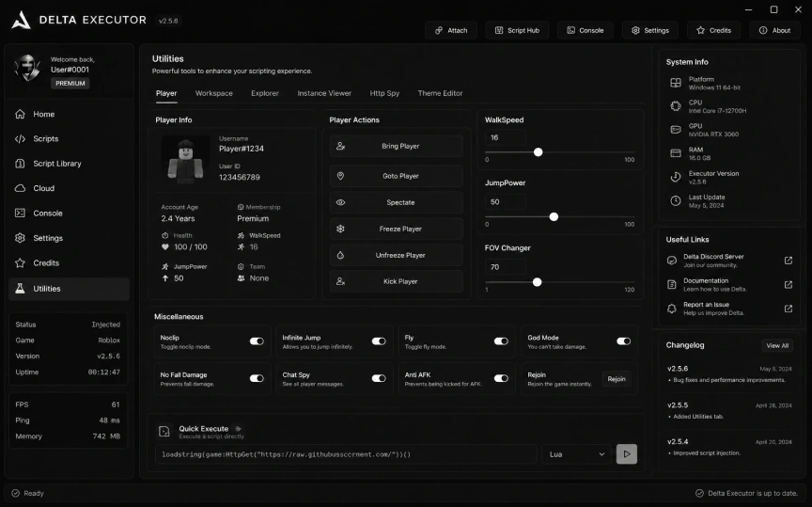Click the user avatar in sidebar
Viewport: 812px width, 507px height.
click(28, 68)
